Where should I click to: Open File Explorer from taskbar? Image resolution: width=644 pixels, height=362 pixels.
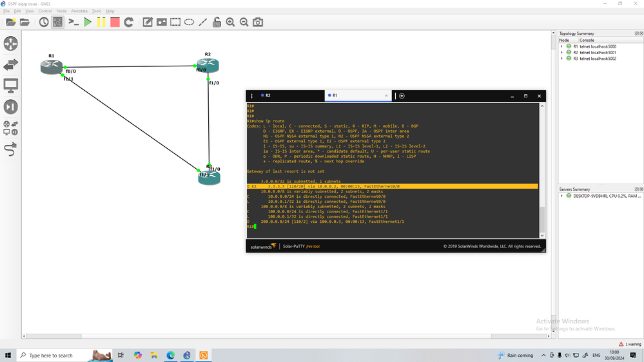coord(154,355)
